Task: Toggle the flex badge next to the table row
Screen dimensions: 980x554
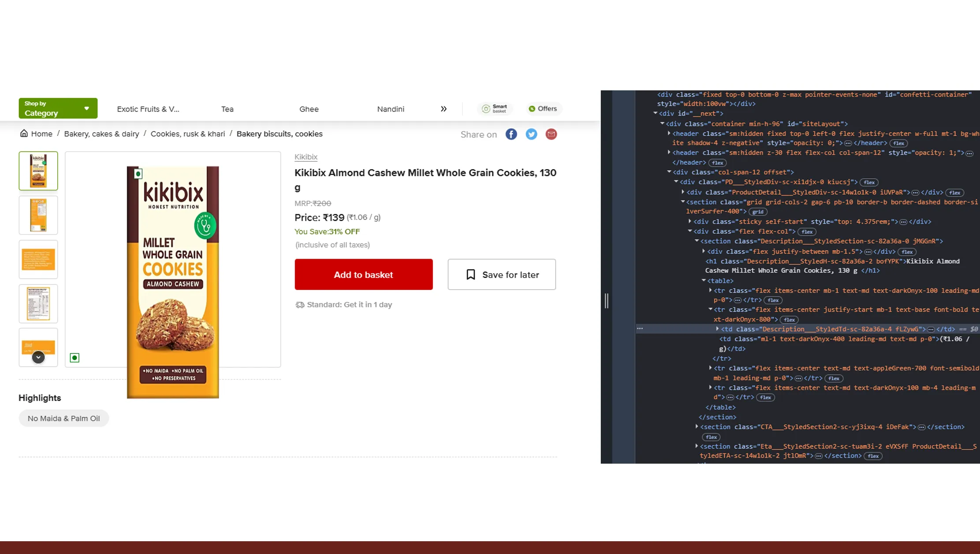Action: coord(773,300)
